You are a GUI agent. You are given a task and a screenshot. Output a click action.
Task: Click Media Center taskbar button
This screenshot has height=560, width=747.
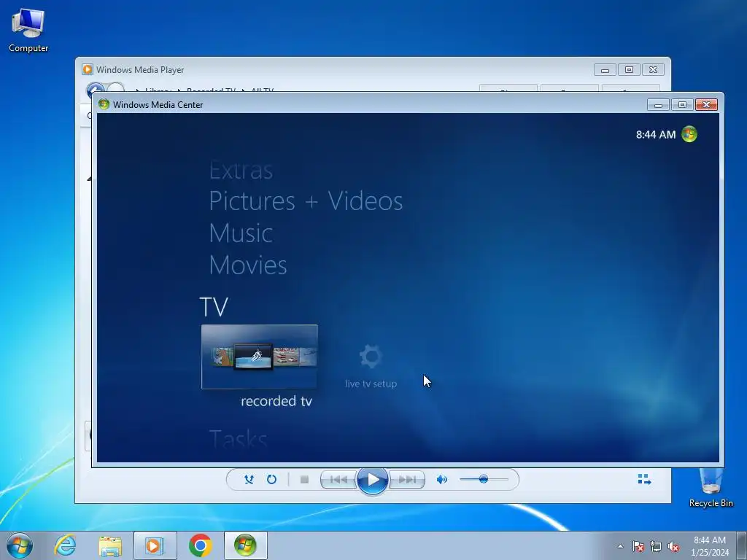click(245, 545)
